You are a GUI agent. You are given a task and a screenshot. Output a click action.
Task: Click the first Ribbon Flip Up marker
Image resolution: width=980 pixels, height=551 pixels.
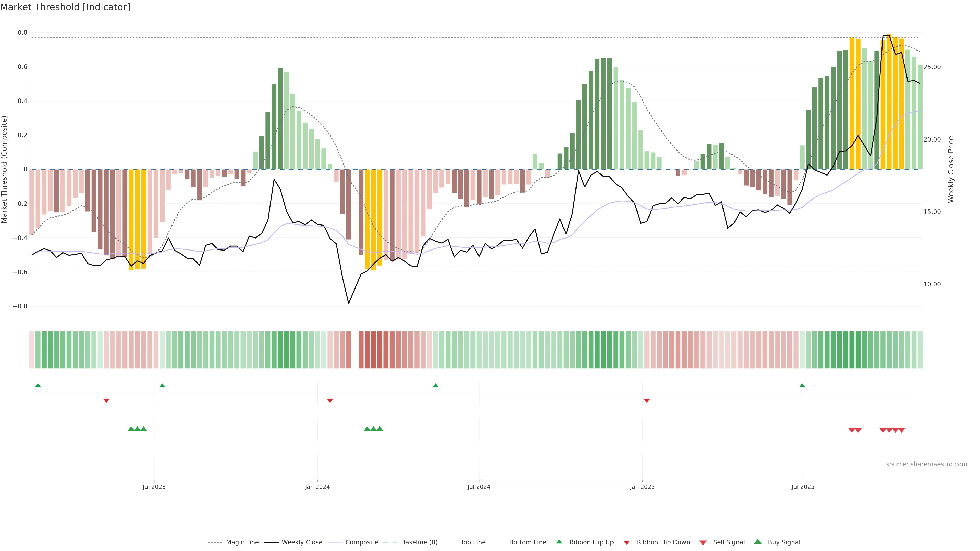38,386
